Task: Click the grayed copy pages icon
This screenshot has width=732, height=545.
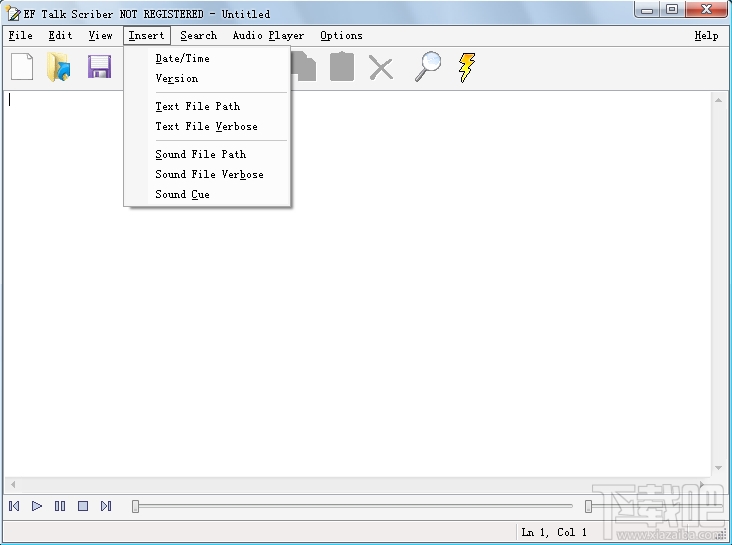Action: pos(303,67)
